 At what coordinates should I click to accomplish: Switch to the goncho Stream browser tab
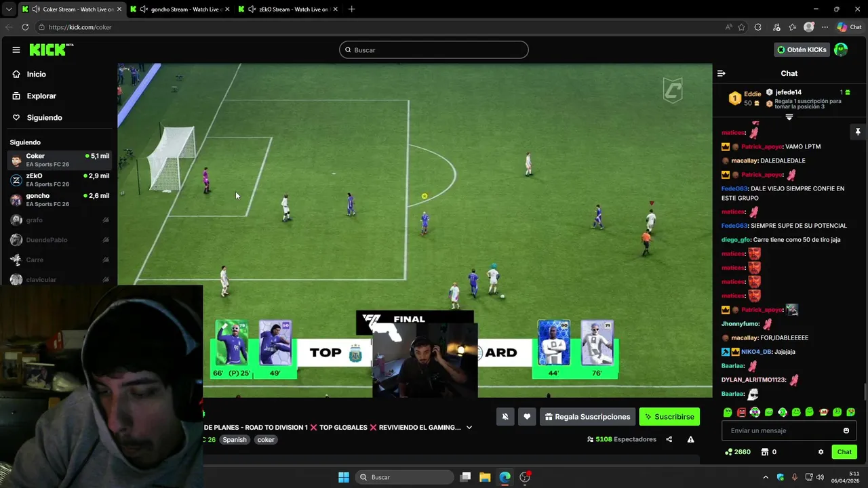click(180, 9)
